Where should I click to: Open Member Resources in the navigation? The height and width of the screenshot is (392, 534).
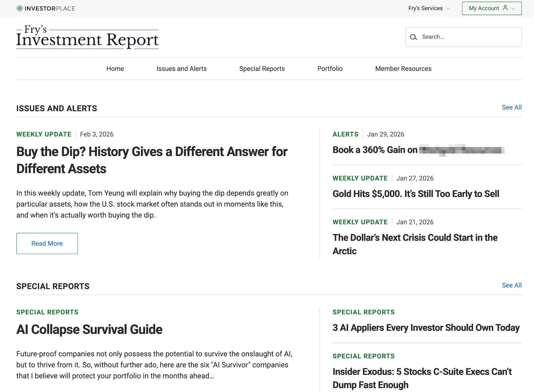pyautogui.click(x=403, y=69)
